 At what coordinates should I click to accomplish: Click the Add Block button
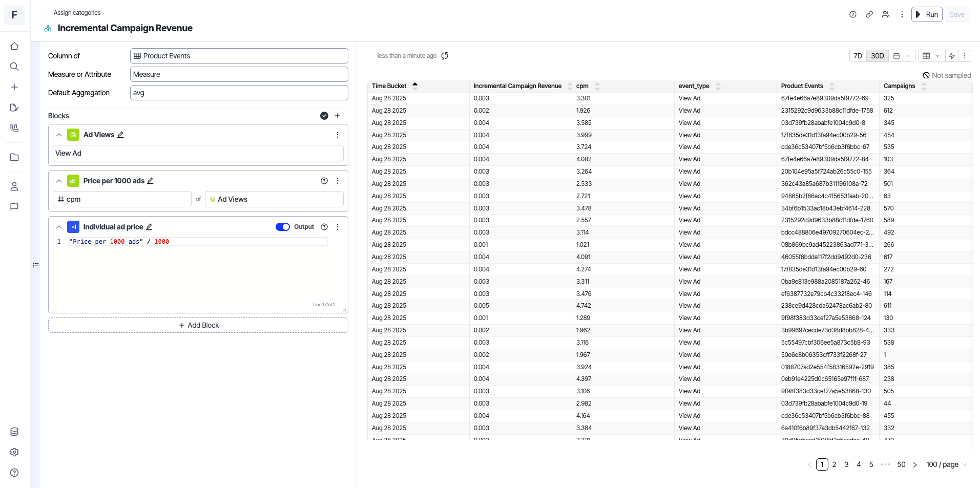198,325
